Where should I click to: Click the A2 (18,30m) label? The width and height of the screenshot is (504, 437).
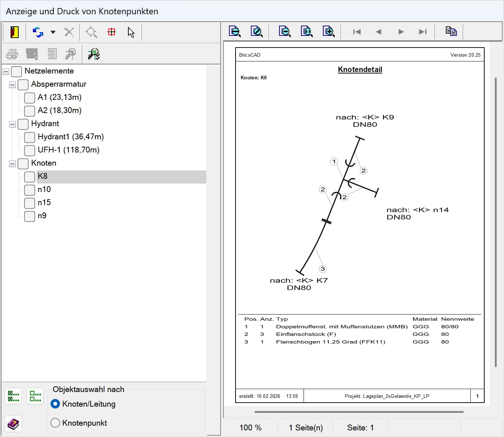point(59,110)
